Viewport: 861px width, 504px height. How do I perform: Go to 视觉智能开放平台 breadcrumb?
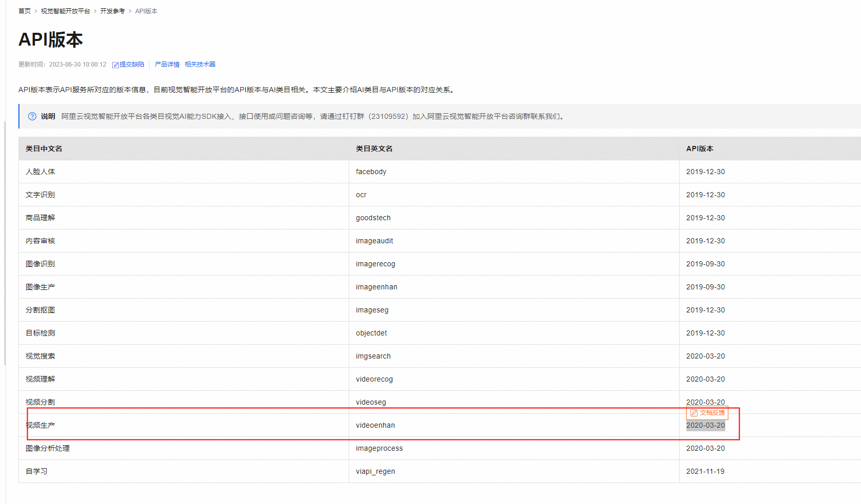tap(65, 11)
